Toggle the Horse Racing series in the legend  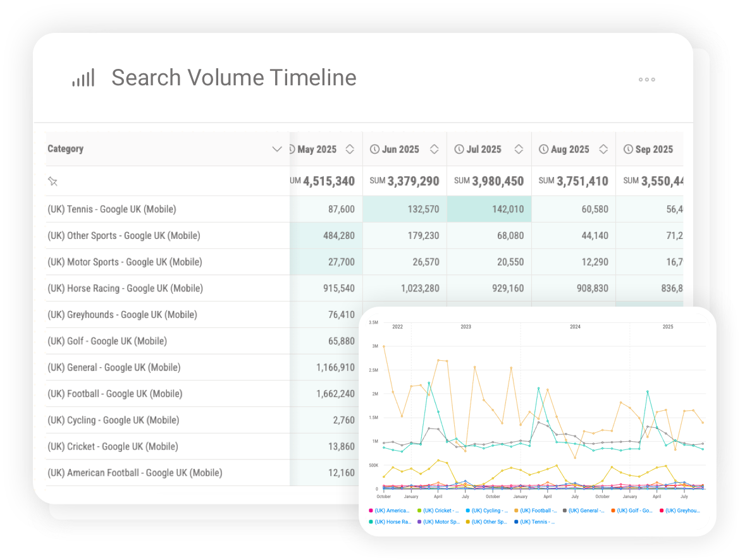393,521
